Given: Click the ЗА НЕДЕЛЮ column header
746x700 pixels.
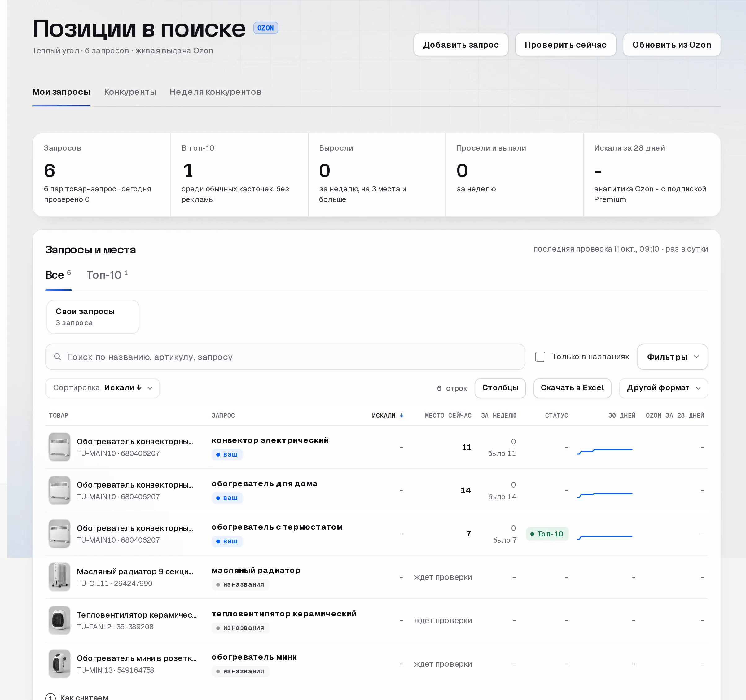Looking at the screenshot, I should [499, 415].
